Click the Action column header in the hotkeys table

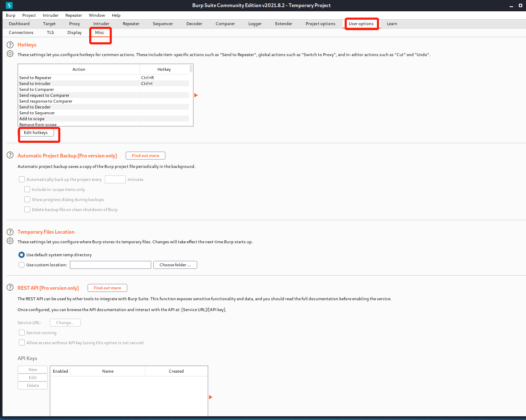[x=79, y=70]
